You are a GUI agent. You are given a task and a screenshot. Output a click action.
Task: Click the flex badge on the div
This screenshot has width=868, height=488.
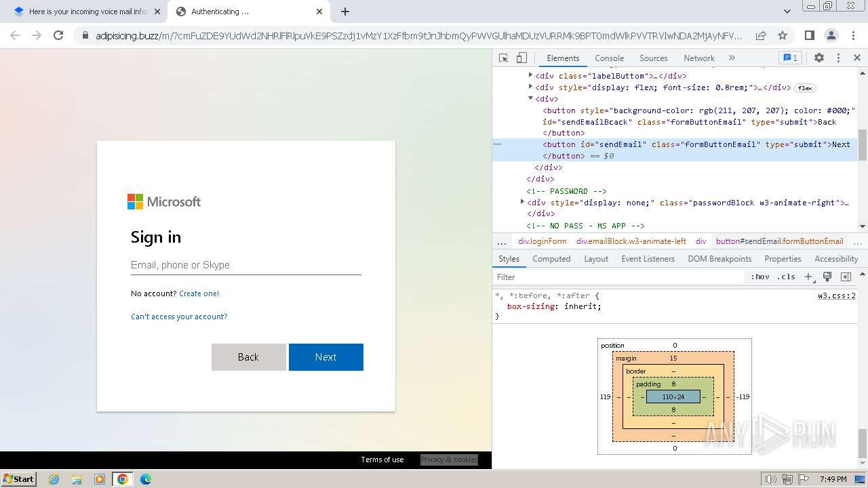pyautogui.click(x=805, y=88)
